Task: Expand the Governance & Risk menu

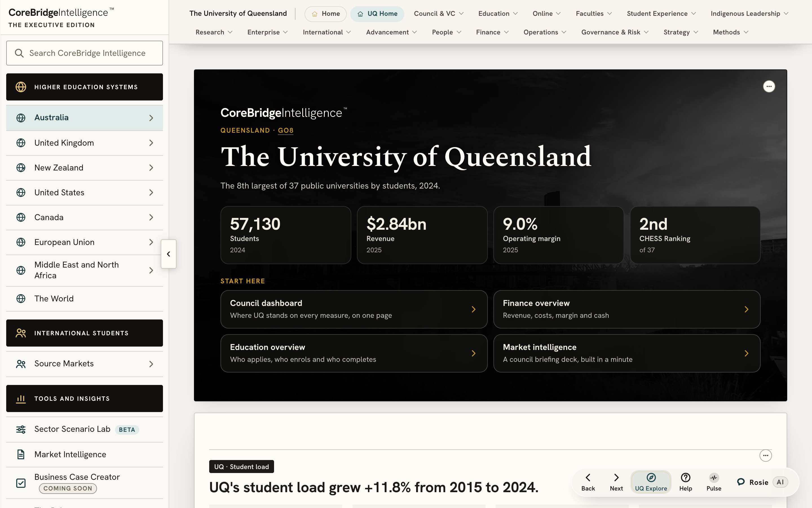Action: (x=615, y=32)
